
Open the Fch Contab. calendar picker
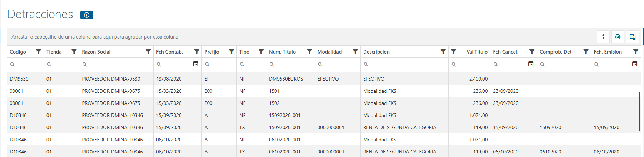point(195,64)
